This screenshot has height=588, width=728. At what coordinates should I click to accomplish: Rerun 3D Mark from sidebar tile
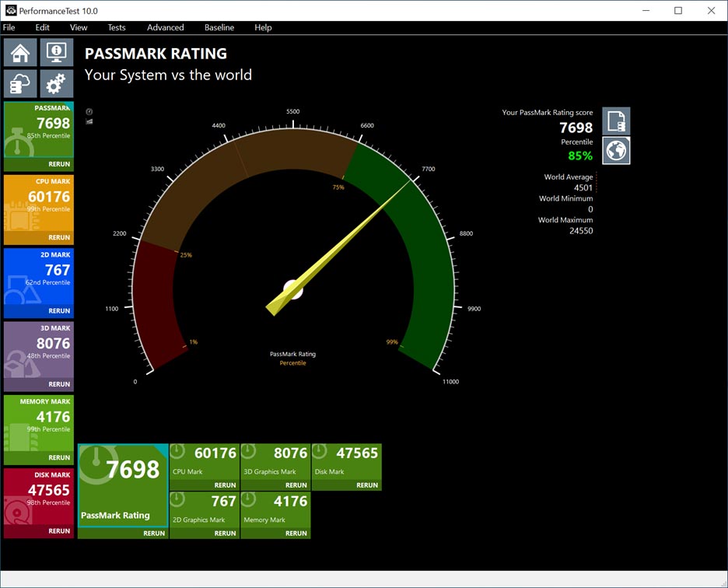59,384
